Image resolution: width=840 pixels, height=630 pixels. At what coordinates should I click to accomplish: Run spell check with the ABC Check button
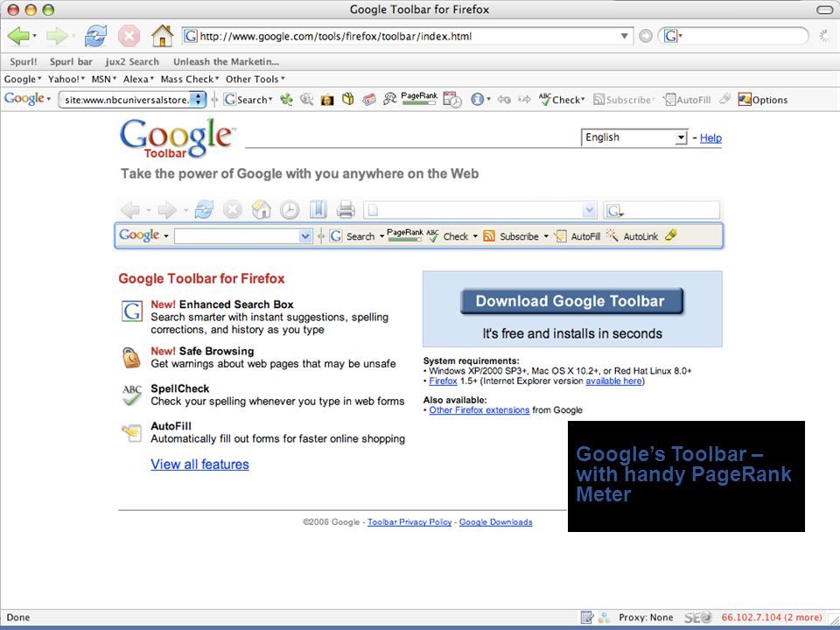pos(562,99)
